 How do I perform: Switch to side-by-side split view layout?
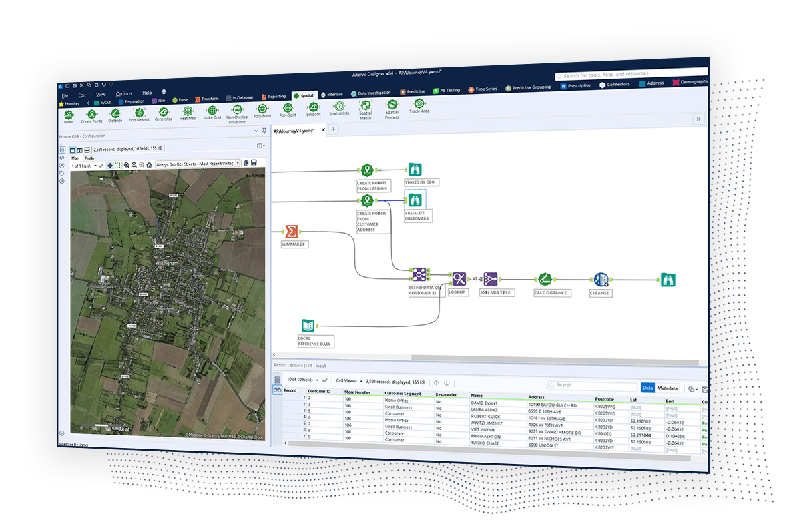click(x=80, y=150)
